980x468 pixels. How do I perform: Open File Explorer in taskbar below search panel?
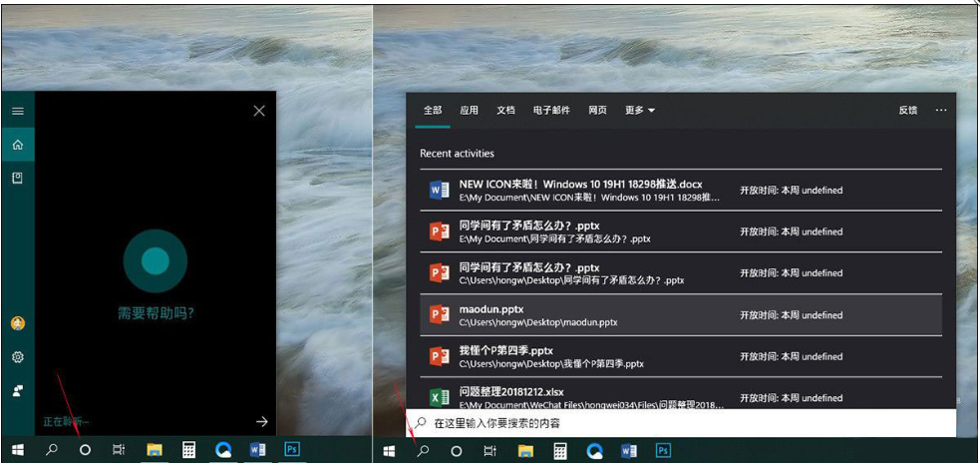coord(525,450)
